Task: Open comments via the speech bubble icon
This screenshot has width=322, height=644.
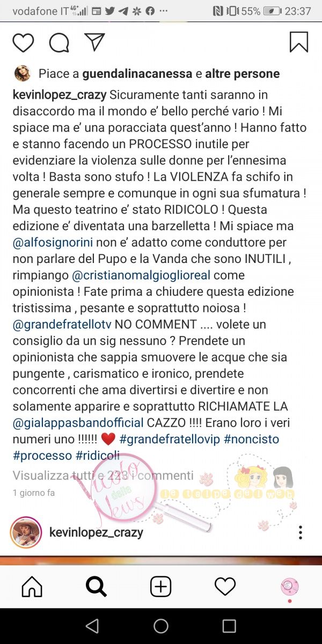Action: click(59, 42)
